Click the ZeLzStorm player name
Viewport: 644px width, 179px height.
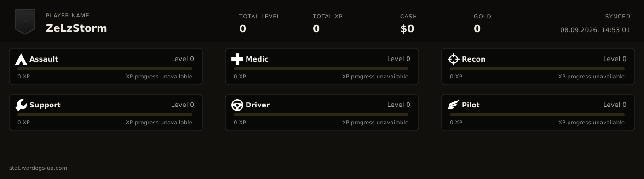pyautogui.click(x=76, y=28)
